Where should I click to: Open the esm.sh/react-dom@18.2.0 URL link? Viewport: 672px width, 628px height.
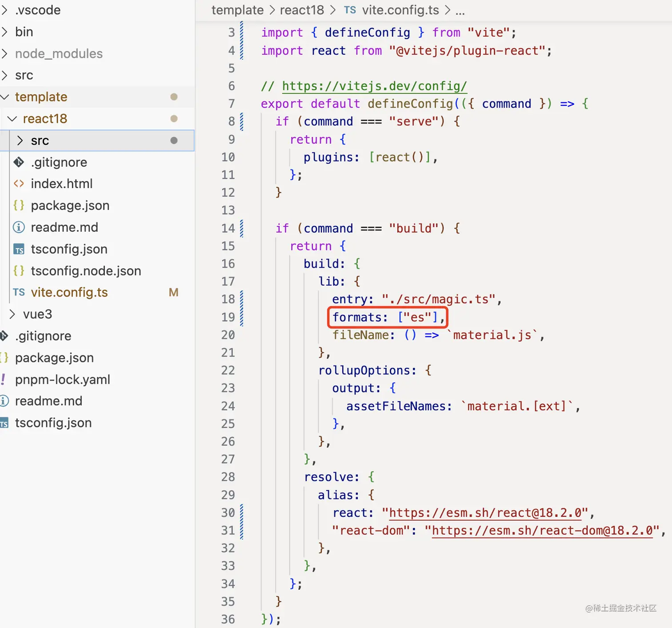(542, 531)
